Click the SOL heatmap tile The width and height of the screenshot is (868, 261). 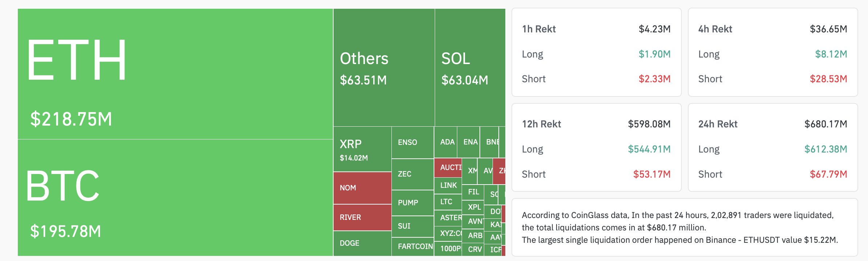tap(470, 68)
